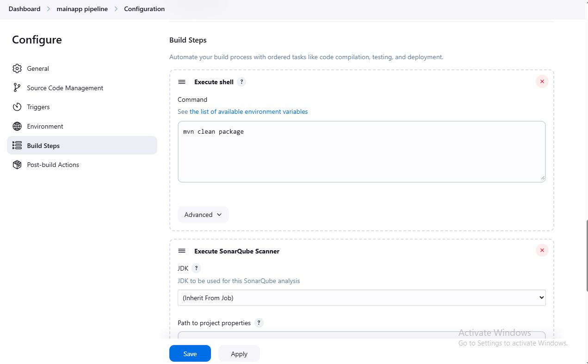Image resolution: width=588 pixels, height=364 pixels.
Task: Show help for the JDK field
Action: coord(196,268)
